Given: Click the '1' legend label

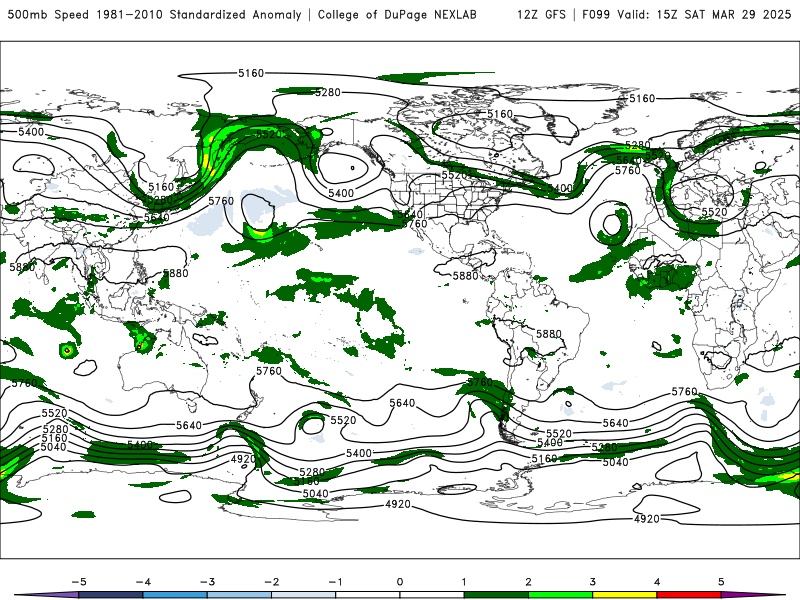Looking at the screenshot, I should 464,582.
